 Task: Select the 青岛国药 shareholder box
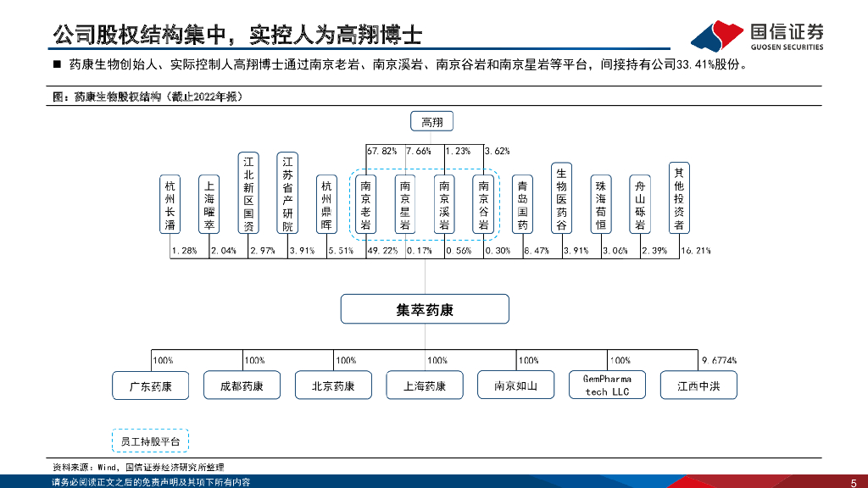click(522, 204)
